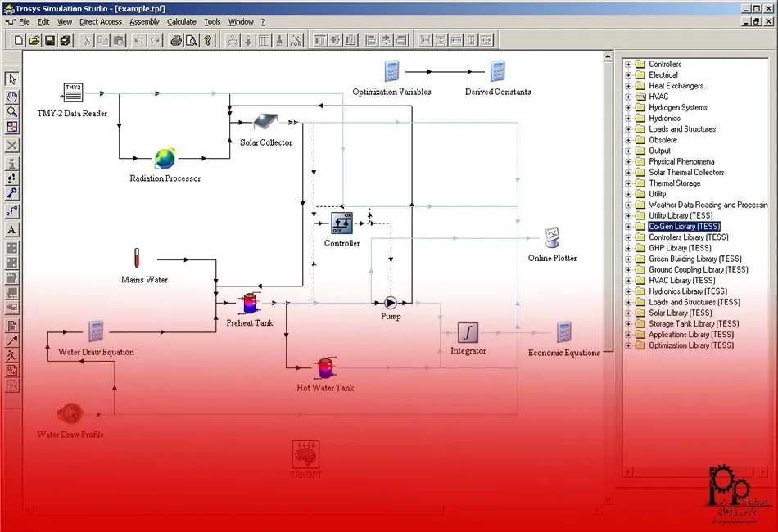Click the canvas horizontal scrollbar
The width and height of the screenshot is (778, 532).
(x=311, y=510)
